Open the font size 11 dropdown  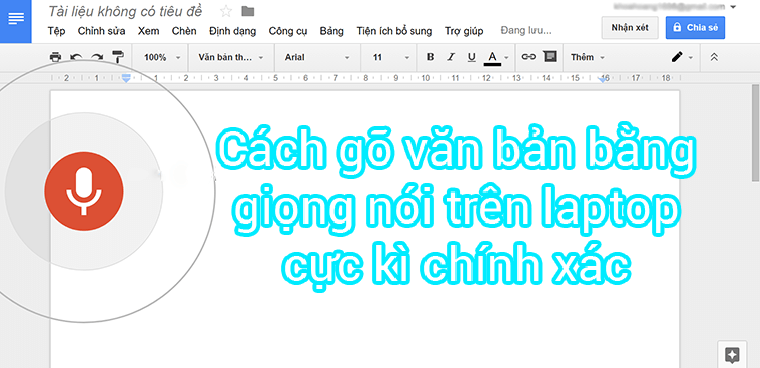[391, 57]
